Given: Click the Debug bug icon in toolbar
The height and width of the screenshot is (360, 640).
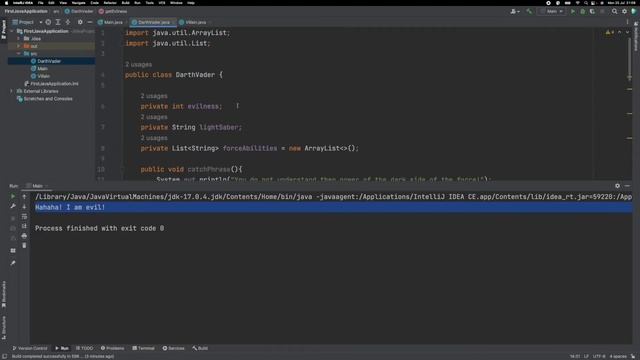Looking at the screenshot, I should pyautogui.click(x=582, y=11).
